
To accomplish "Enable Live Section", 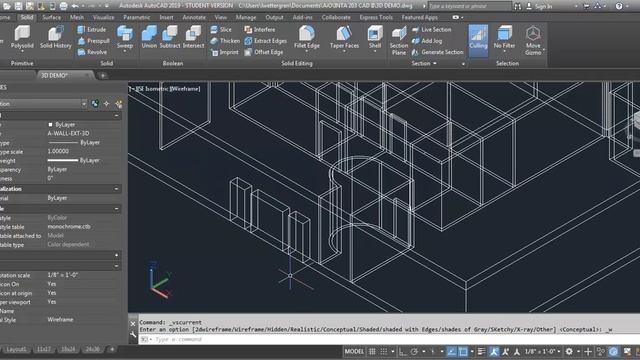I will [x=431, y=29].
